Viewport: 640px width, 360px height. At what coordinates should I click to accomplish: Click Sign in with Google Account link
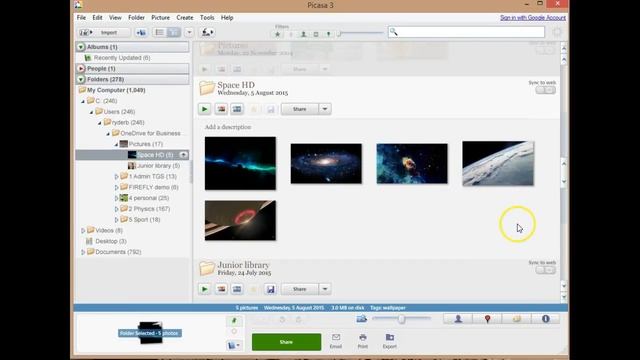(533, 18)
